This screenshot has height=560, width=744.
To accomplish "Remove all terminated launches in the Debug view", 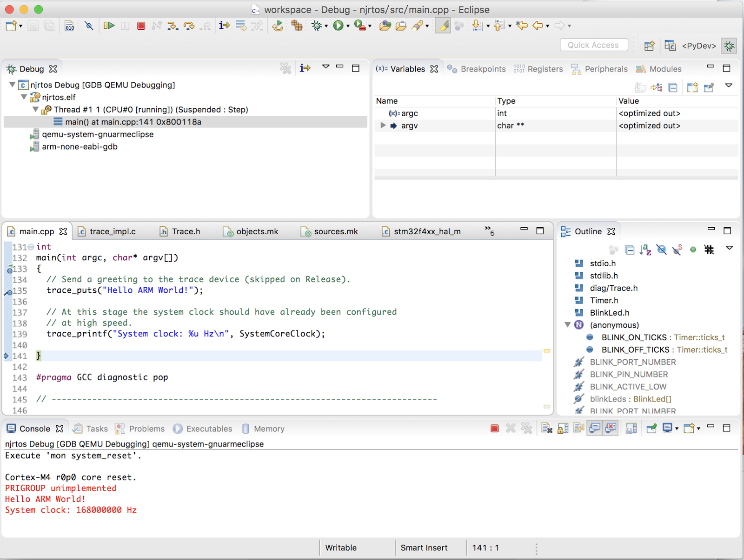I will coord(286,68).
